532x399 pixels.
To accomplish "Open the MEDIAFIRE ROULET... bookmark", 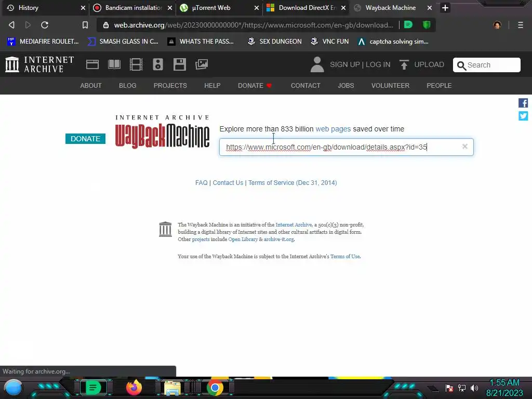I will [x=43, y=42].
